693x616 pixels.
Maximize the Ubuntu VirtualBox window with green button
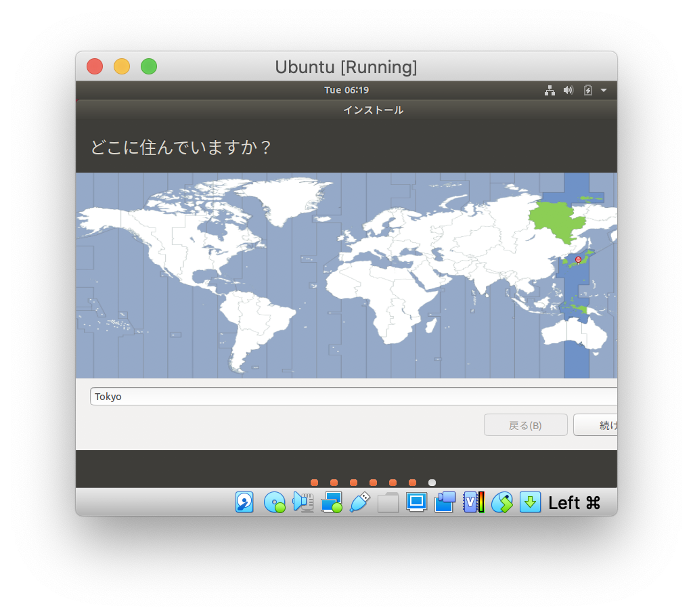tap(149, 67)
